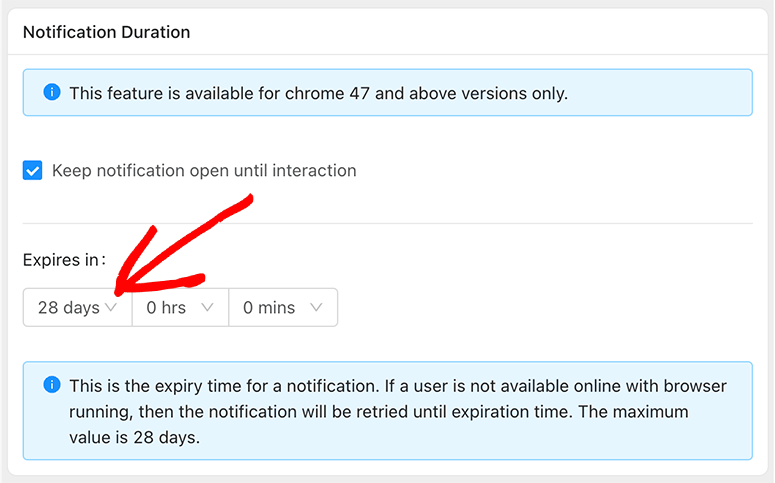This screenshot has height=483, width=775.
Task: Click the chevron arrow beside 0 hrs
Action: point(208,308)
